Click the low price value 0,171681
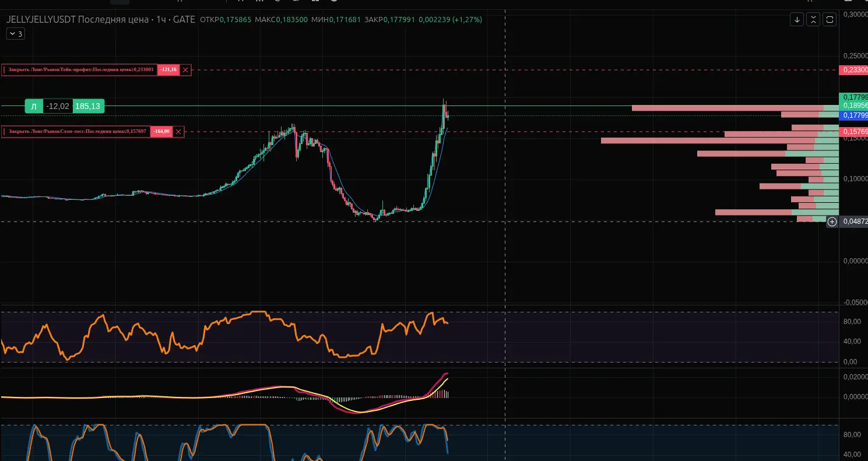The height and width of the screenshot is (461, 868). [x=345, y=19]
